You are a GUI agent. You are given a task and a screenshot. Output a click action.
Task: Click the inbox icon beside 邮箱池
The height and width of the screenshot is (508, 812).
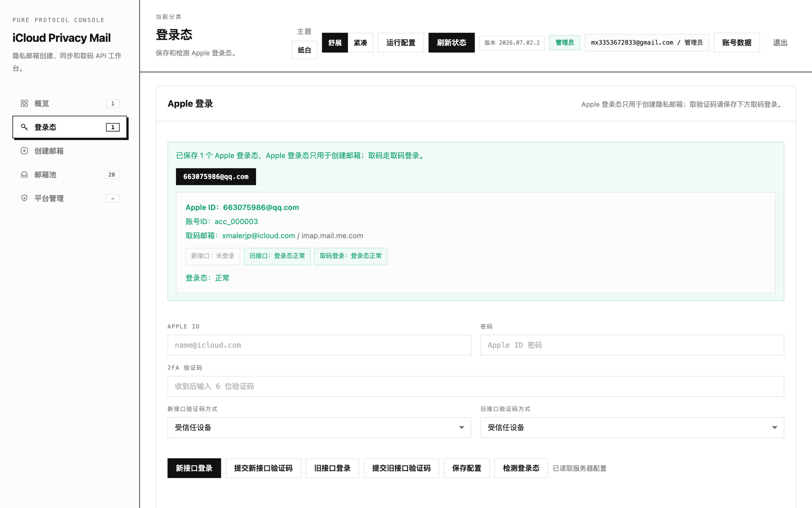click(24, 174)
